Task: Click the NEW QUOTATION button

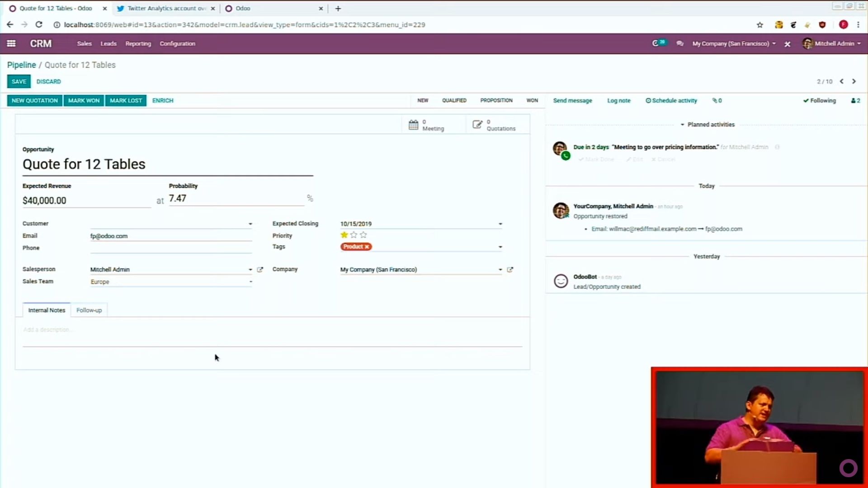Action: pos(34,100)
